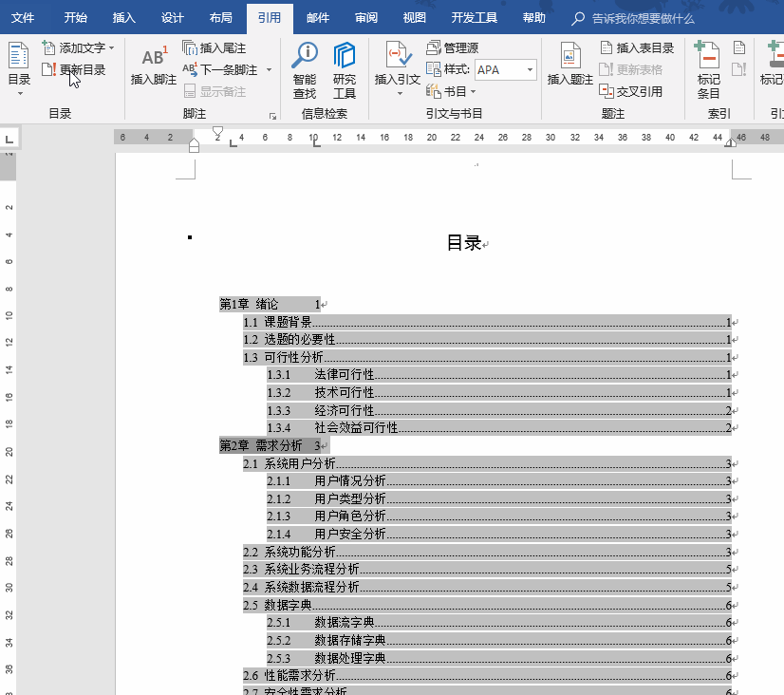Open the APA citation style dropdown
Image resolution: width=784 pixels, height=695 pixels.
[530, 69]
